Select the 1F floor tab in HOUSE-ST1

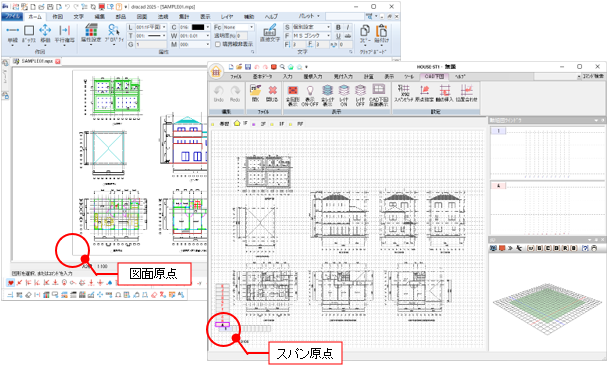click(x=241, y=124)
